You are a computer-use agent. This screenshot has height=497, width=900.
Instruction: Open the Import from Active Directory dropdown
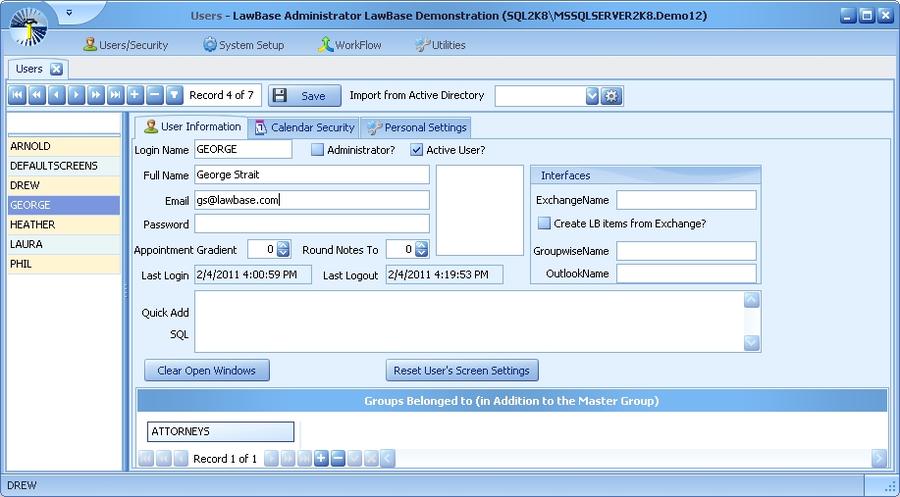click(x=592, y=96)
